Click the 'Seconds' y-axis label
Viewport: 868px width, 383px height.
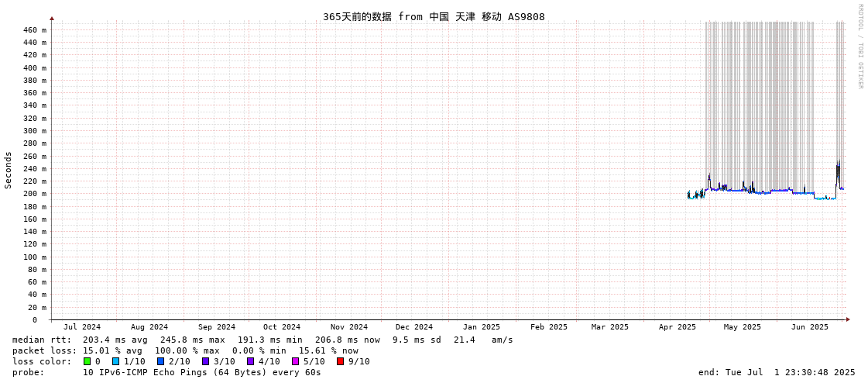[x=9, y=170]
